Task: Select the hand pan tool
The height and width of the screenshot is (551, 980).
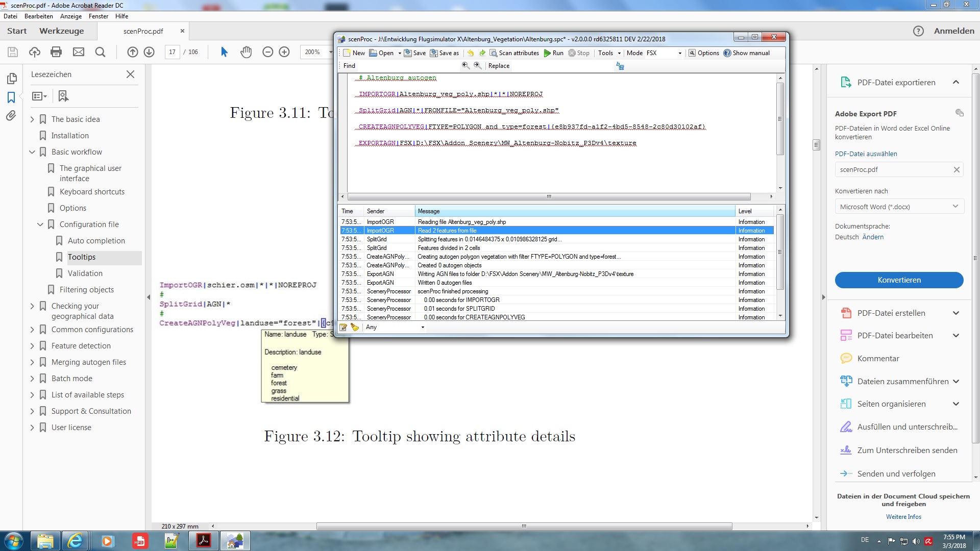Action: point(246,52)
